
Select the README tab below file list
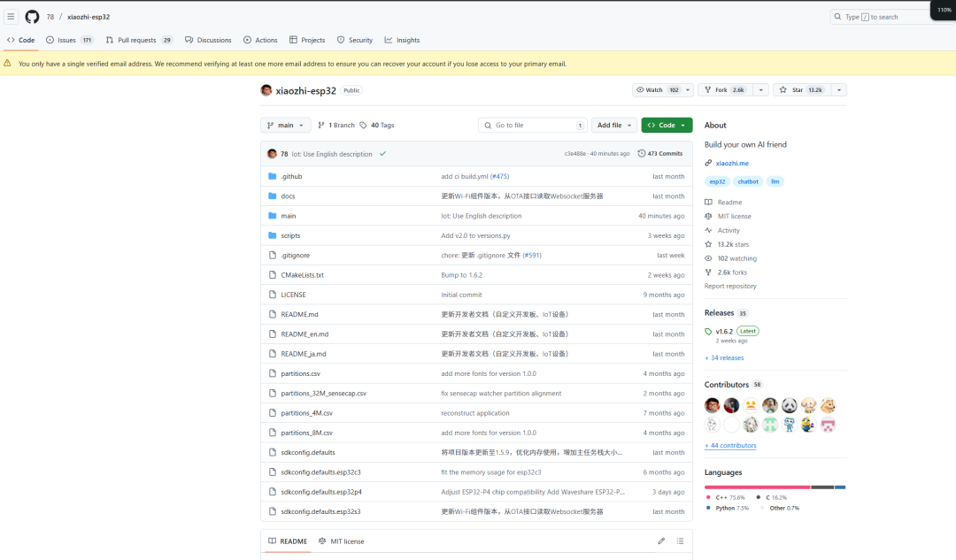pyautogui.click(x=287, y=541)
